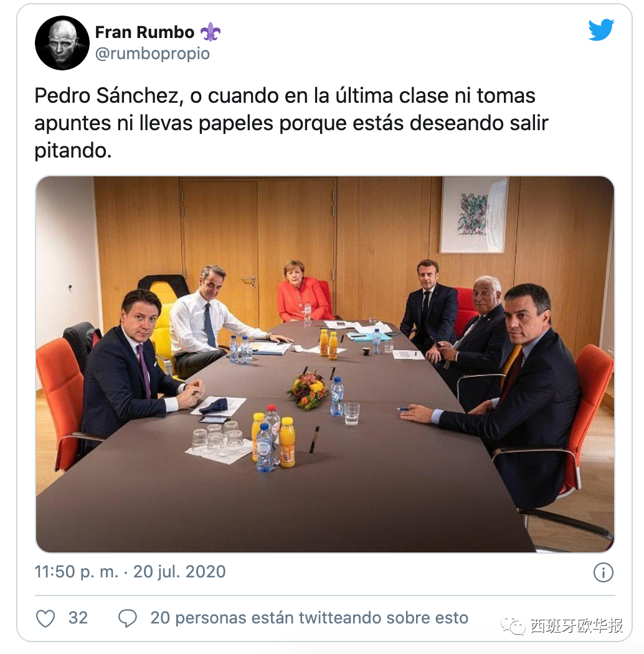Open Fran Rumbo's round profile avatar
The image size is (644, 654).
(62, 43)
